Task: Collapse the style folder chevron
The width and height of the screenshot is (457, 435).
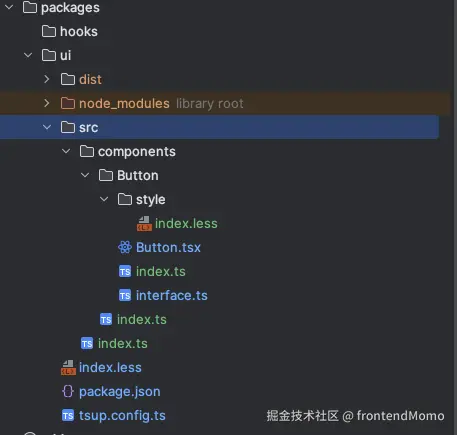Action: click(x=104, y=199)
